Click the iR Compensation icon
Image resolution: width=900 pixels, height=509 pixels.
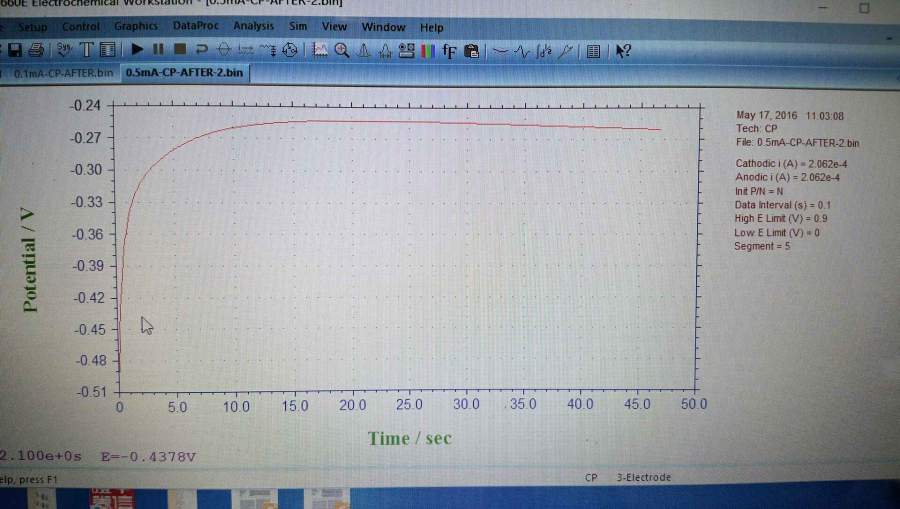pos(246,50)
